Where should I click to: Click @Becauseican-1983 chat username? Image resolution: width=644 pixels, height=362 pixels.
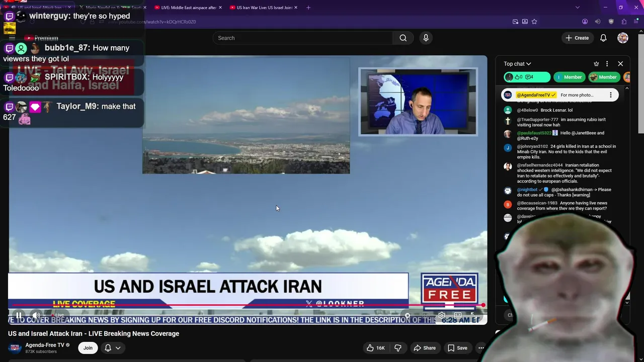point(537,203)
